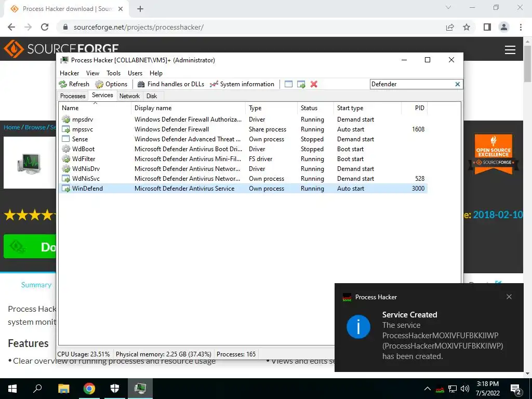Open the View menu

click(x=92, y=73)
